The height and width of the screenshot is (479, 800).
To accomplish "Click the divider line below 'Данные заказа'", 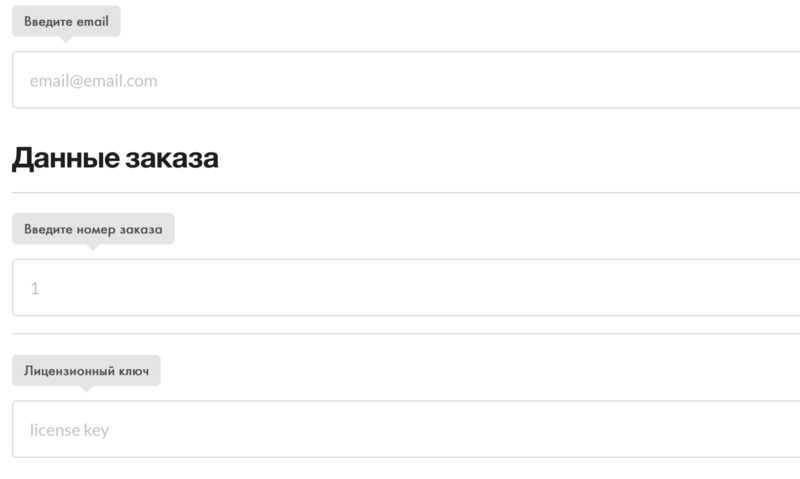I will pos(406,193).
